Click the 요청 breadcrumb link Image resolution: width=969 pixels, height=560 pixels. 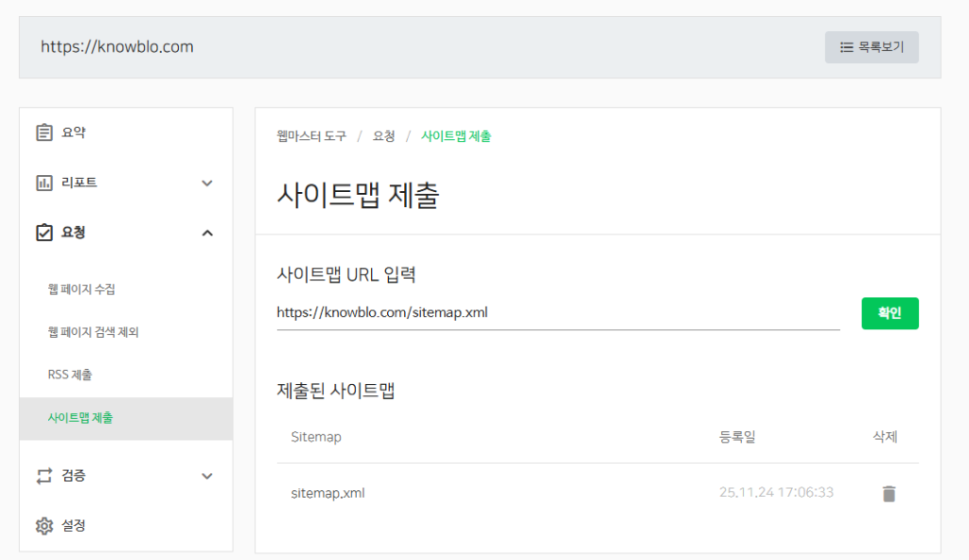tap(383, 136)
